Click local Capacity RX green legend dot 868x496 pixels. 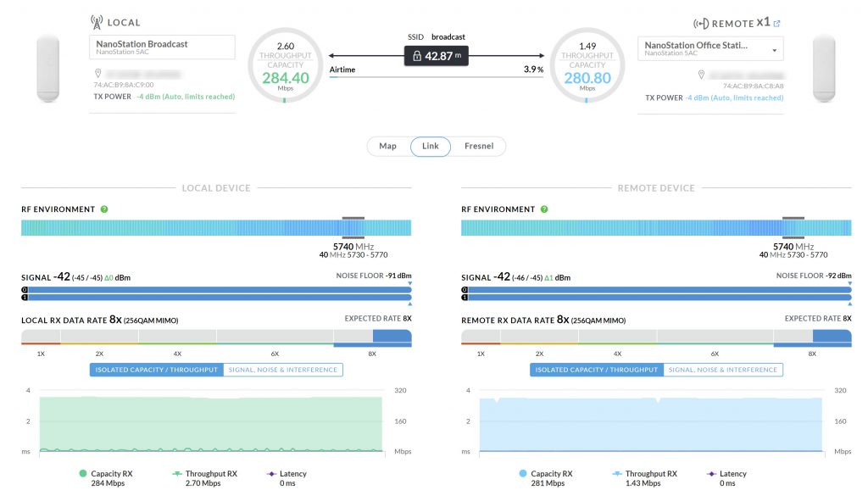pos(83,473)
